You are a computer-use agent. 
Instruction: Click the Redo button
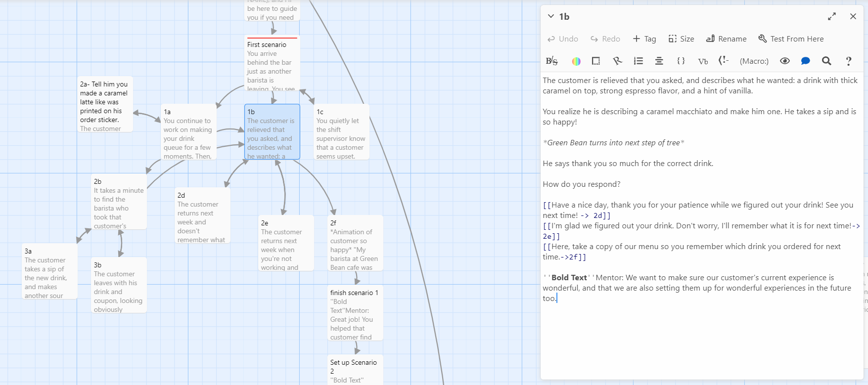click(x=605, y=39)
